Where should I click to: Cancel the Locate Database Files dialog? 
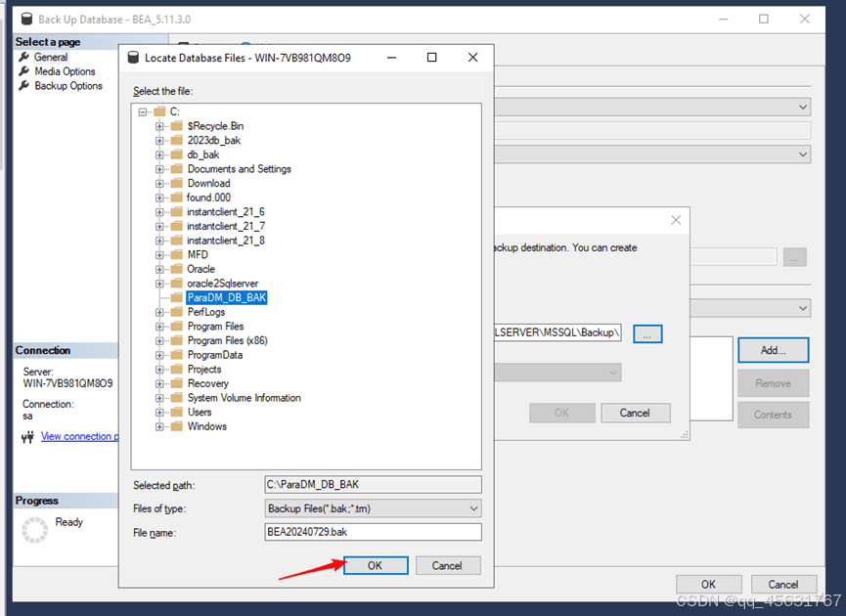[x=448, y=565]
